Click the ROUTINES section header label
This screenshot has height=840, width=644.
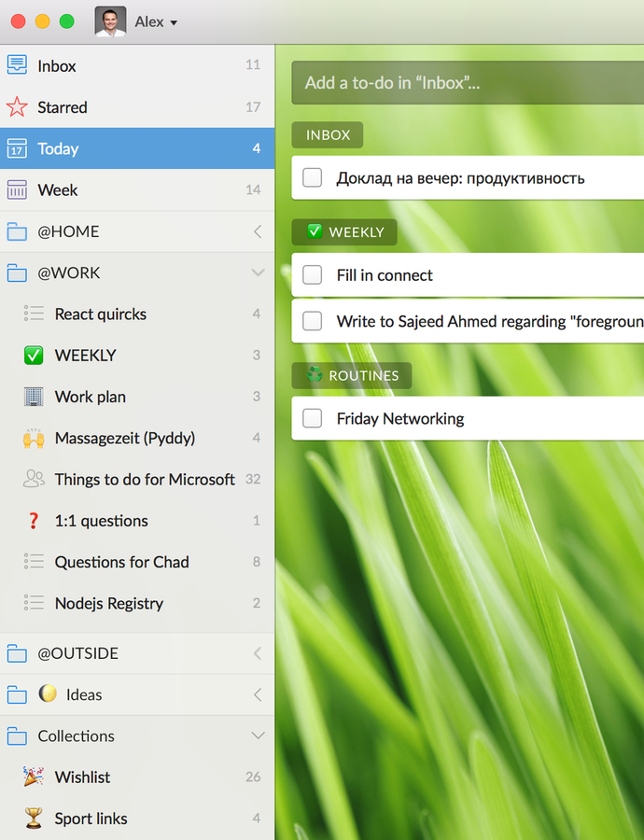point(352,375)
